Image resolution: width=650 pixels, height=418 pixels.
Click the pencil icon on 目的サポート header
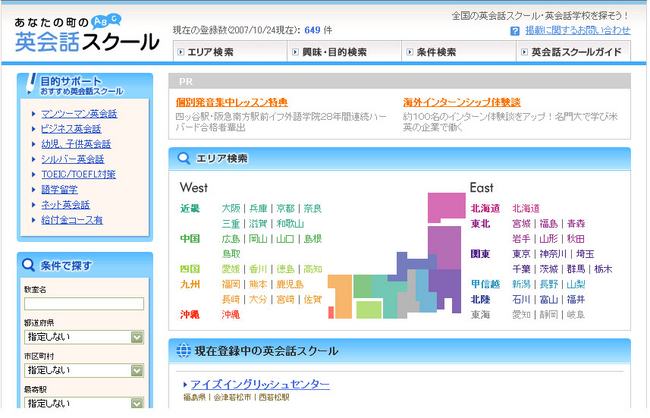pos(31,83)
